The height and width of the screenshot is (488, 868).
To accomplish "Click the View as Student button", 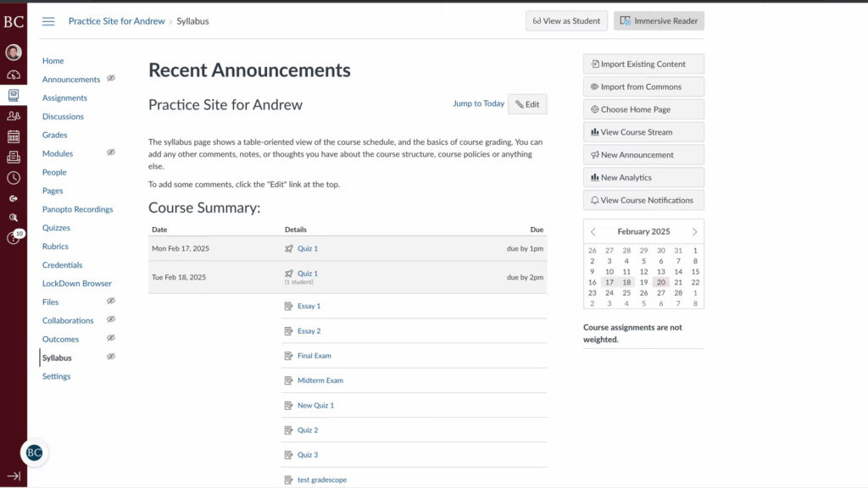I will coord(566,20).
